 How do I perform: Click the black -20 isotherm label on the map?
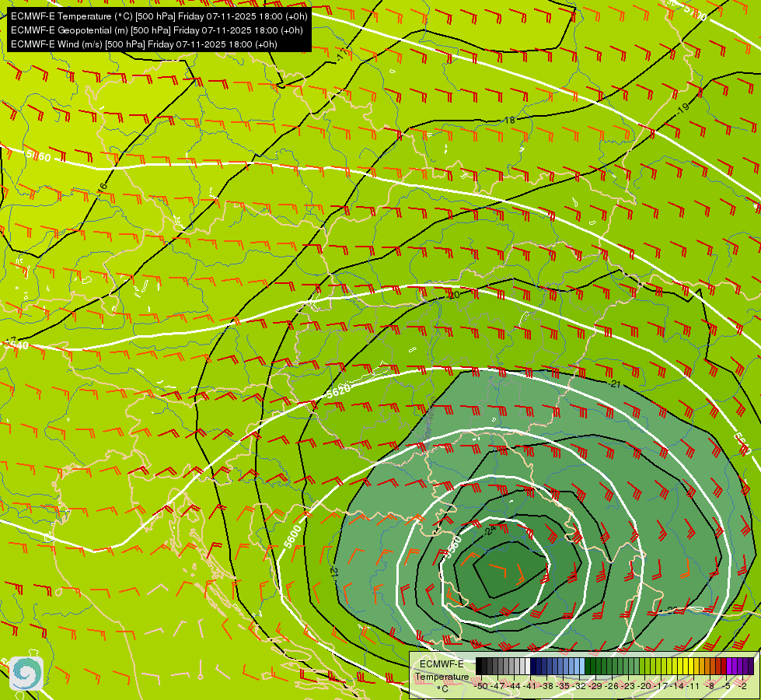454,295
